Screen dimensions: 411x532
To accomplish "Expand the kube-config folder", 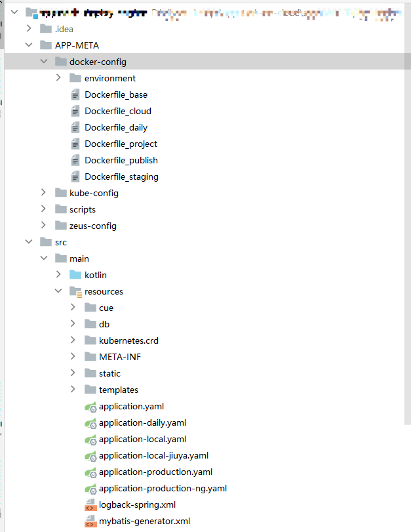I will coord(43,192).
